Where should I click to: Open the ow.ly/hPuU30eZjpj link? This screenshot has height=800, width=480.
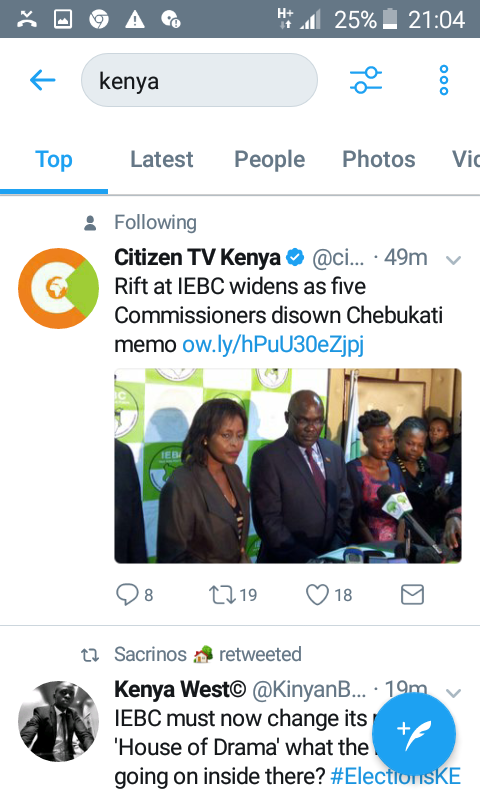(x=273, y=345)
